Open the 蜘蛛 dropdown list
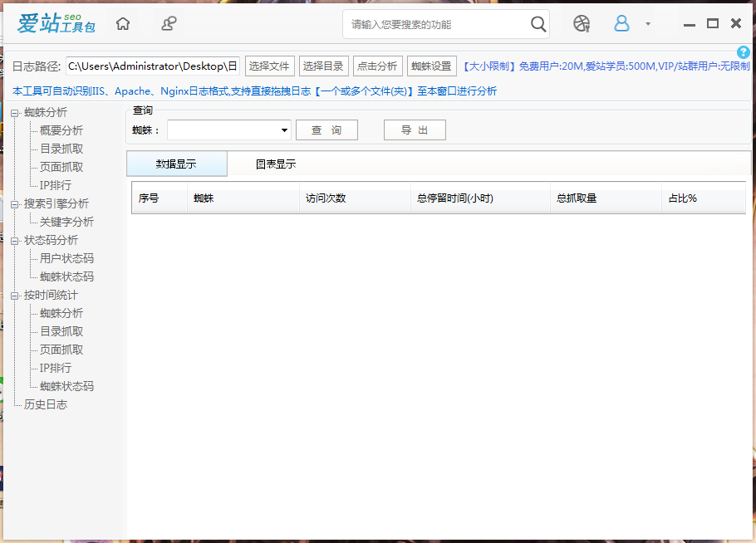The height and width of the screenshot is (543, 756). tap(285, 130)
